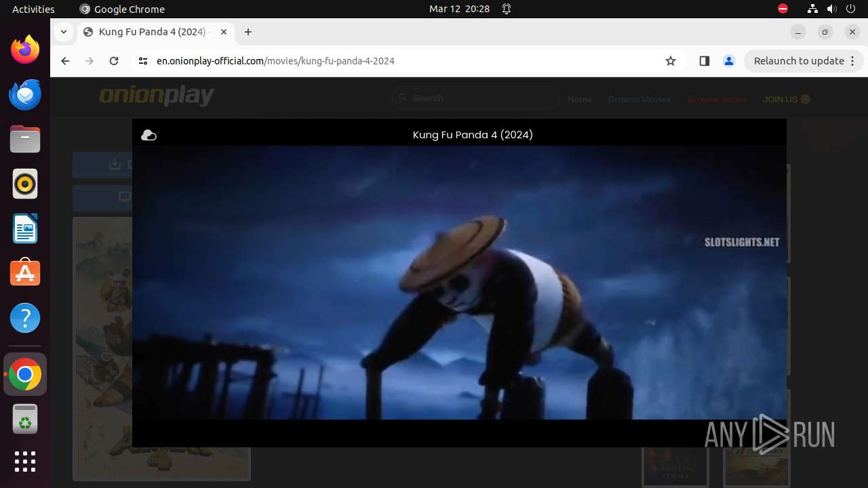This screenshot has width=868, height=488.
Task: Open Ubuntu Software store
Action: click(x=25, y=273)
